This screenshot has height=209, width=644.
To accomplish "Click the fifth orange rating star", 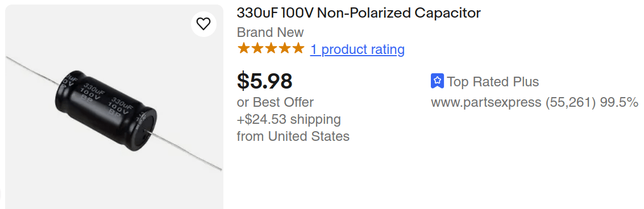I will click(298, 48).
